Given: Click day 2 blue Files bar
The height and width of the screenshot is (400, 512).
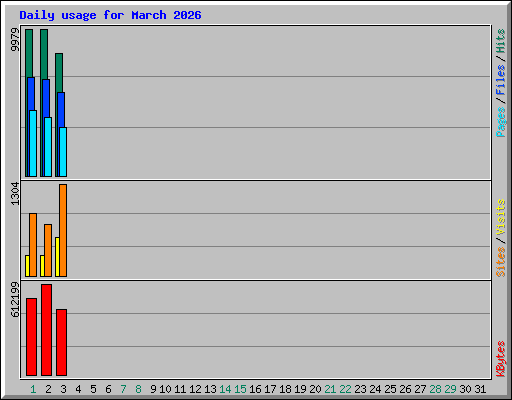Looking at the screenshot, I should [46, 98].
